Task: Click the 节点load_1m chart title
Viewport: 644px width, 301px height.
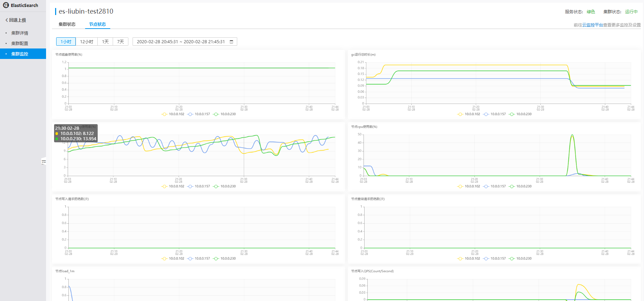Action: tap(65, 271)
